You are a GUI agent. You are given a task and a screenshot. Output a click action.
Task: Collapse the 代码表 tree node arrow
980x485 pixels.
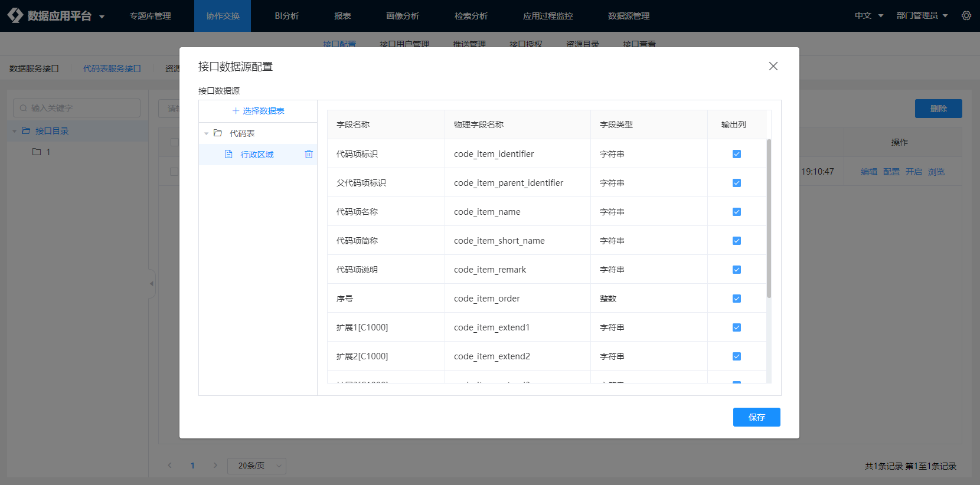(x=206, y=133)
